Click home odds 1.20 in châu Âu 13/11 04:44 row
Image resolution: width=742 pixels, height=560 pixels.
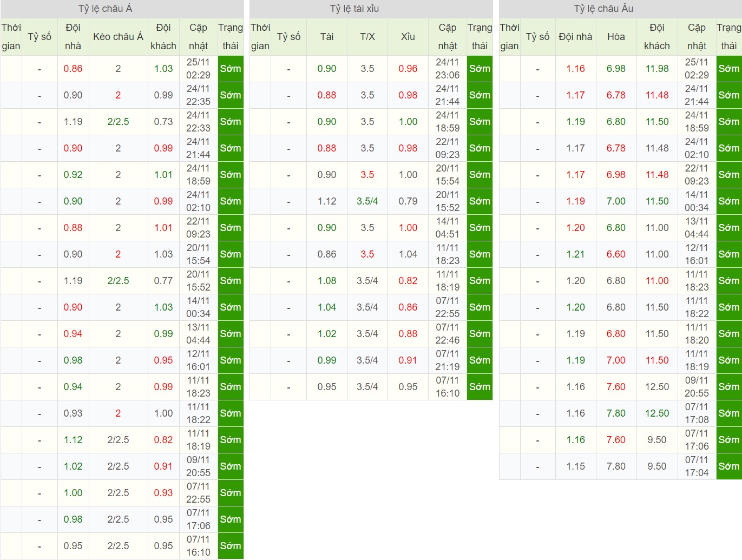coord(576,228)
